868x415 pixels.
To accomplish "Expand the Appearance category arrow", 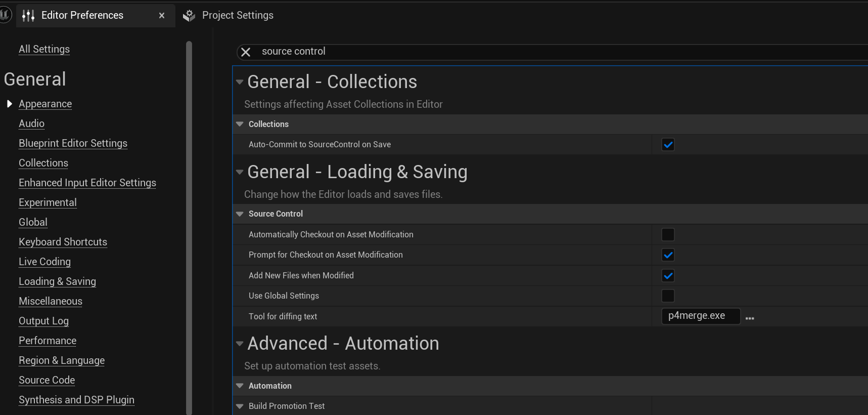I will tap(9, 104).
